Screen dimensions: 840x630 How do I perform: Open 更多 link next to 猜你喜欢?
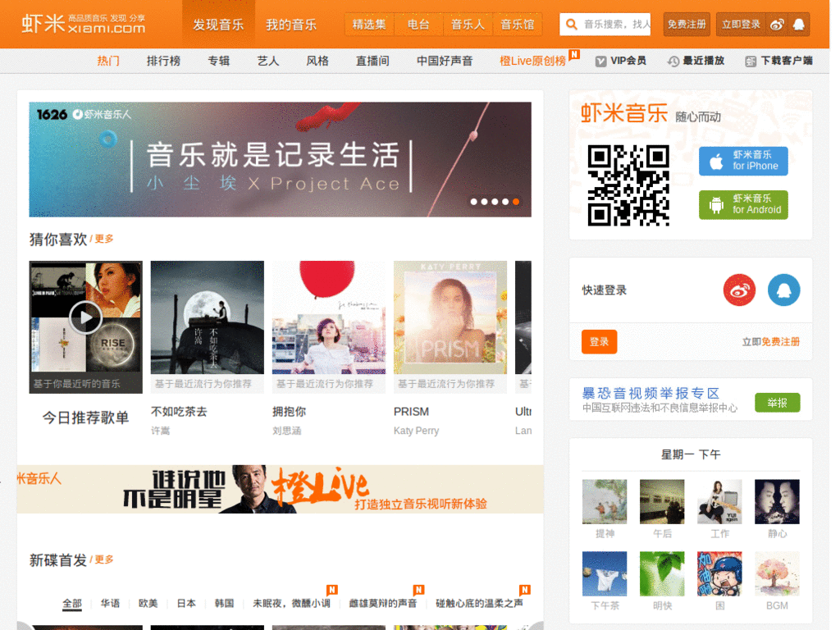click(x=105, y=238)
